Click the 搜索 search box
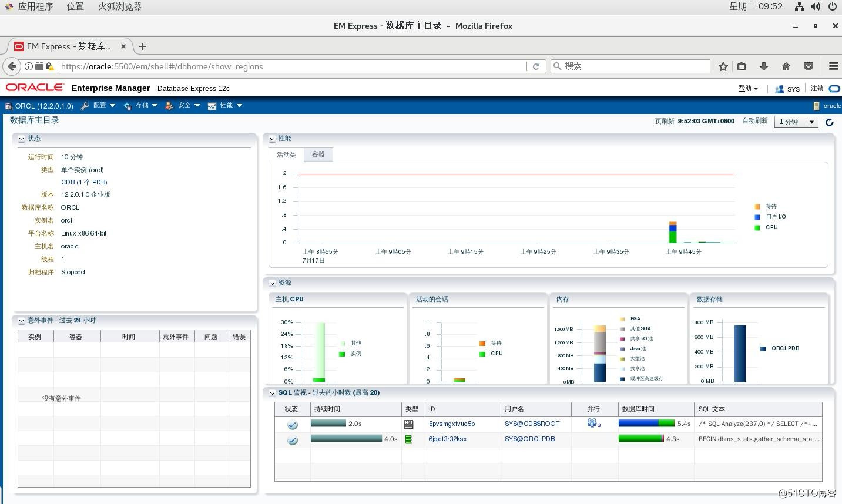 coord(630,66)
